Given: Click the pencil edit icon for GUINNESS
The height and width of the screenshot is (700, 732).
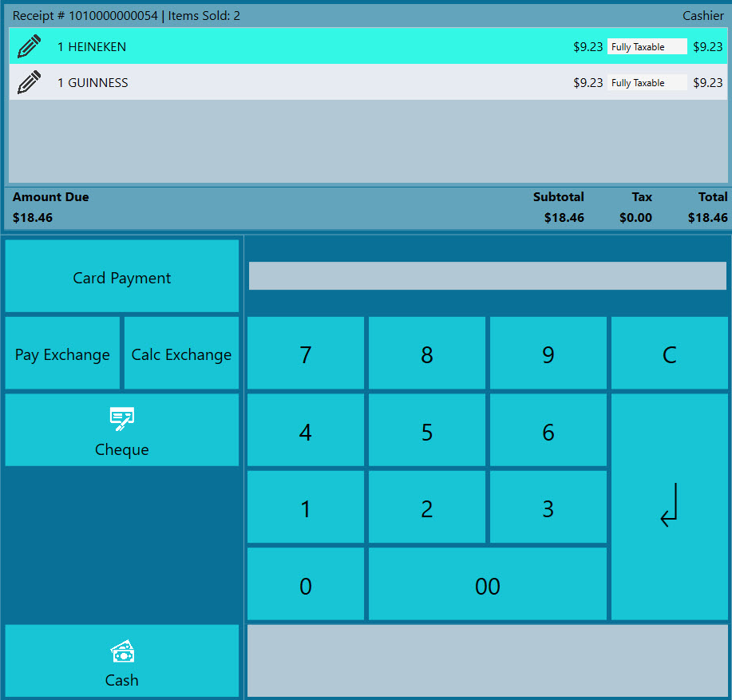Looking at the screenshot, I should [29, 82].
